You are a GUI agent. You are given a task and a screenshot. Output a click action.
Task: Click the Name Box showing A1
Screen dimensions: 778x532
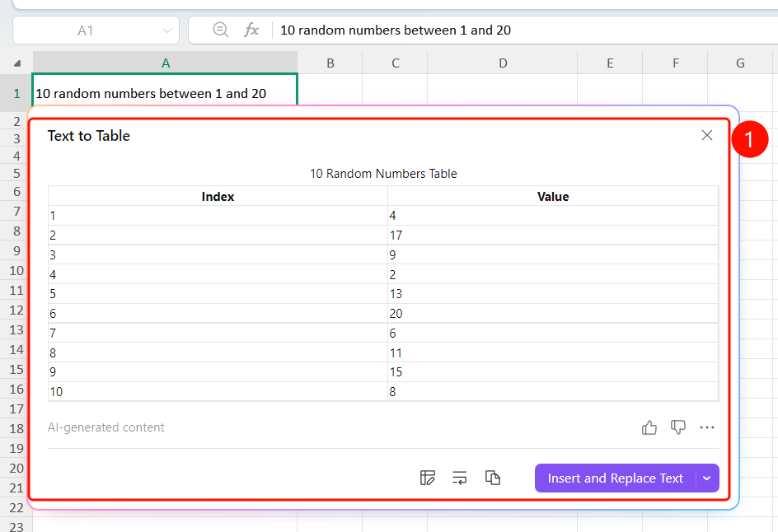[96, 30]
